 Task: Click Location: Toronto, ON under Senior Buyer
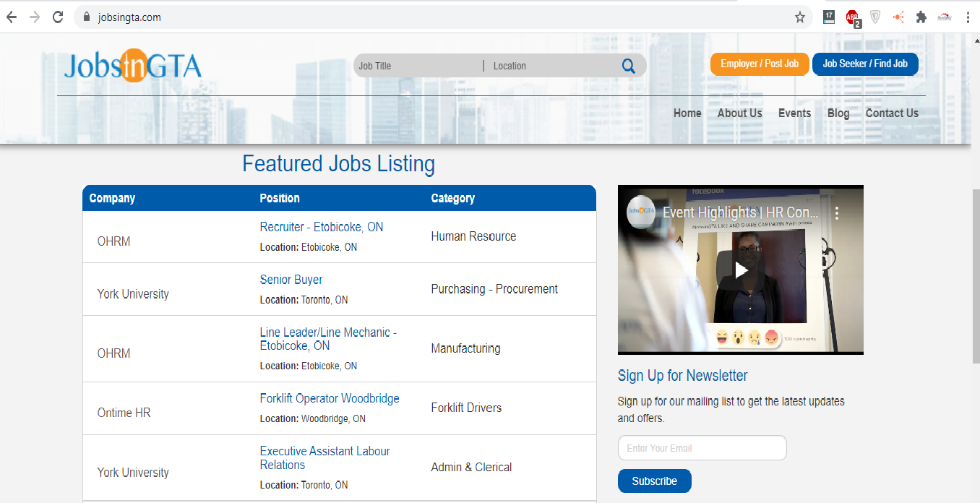(304, 300)
